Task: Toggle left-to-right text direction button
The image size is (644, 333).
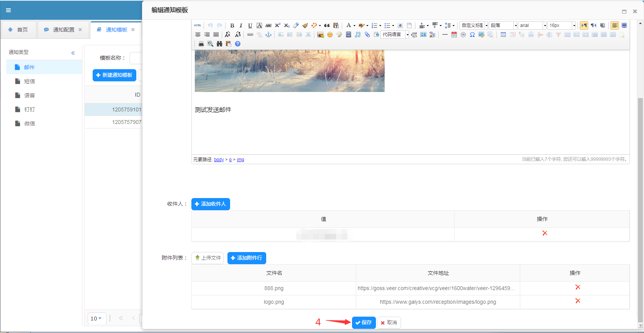Action: (x=584, y=25)
